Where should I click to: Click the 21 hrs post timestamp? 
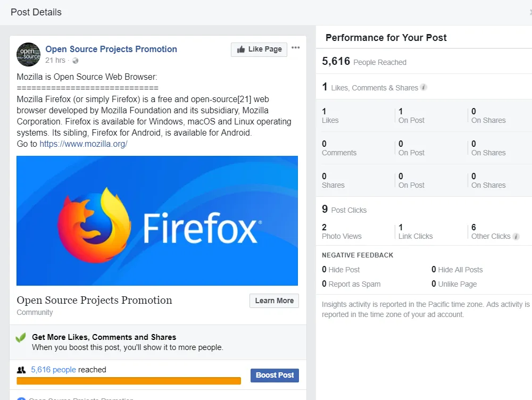(55, 61)
